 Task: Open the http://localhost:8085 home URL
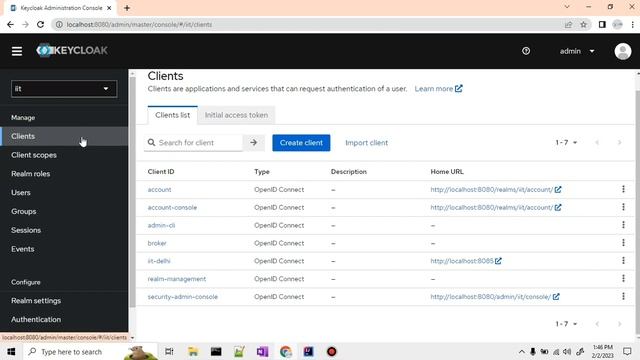(x=466, y=261)
